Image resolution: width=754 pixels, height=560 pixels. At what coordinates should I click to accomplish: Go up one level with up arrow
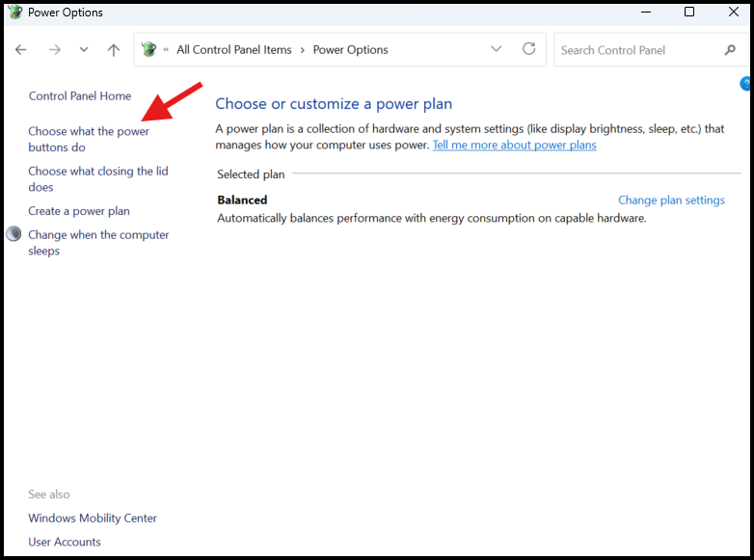[114, 49]
